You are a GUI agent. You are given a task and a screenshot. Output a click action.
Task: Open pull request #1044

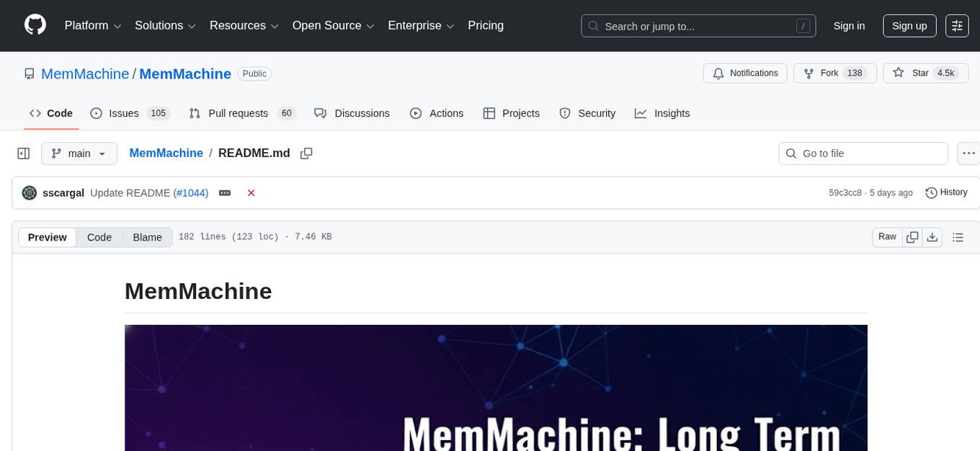point(191,192)
